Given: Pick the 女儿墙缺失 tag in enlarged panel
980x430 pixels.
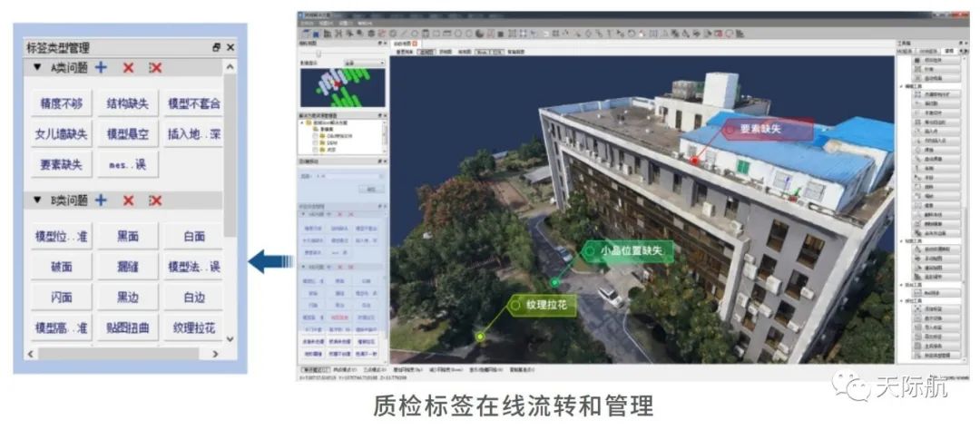Looking at the screenshot, I should [x=62, y=133].
